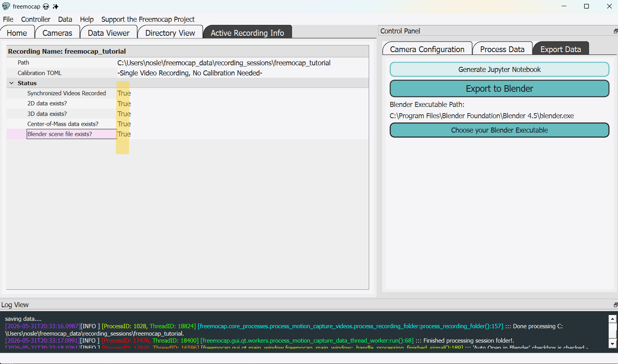This screenshot has width=618, height=364.
Task: Select the Active Recording Info tab
Action: [x=247, y=33]
